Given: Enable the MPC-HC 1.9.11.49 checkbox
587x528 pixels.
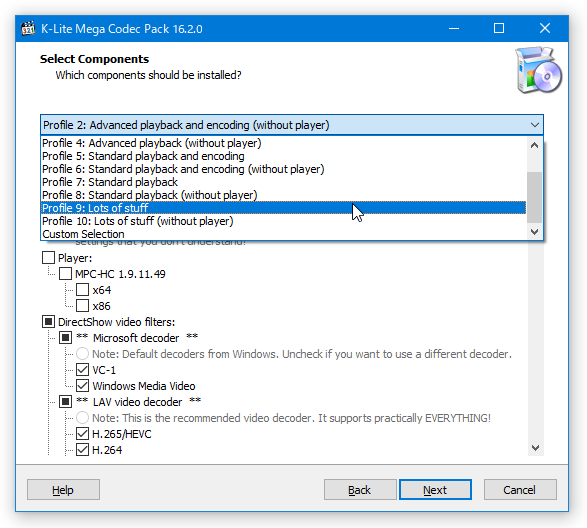Looking at the screenshot, I should pyautogui.click(x=66, y=274).
